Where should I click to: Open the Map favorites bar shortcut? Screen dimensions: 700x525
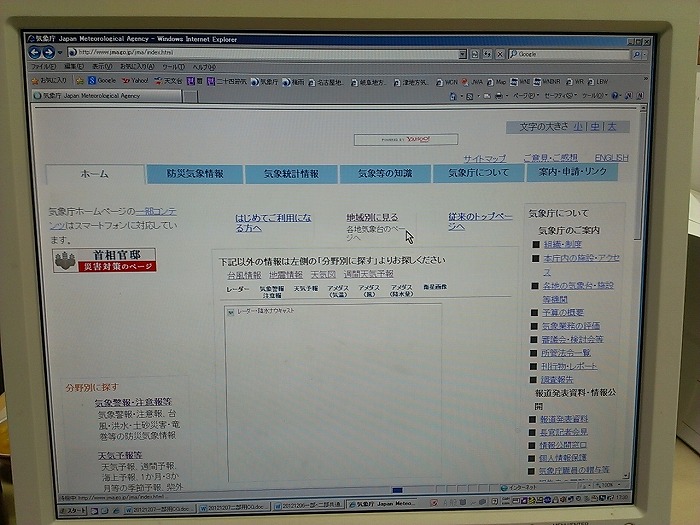(x=497, y=82)
